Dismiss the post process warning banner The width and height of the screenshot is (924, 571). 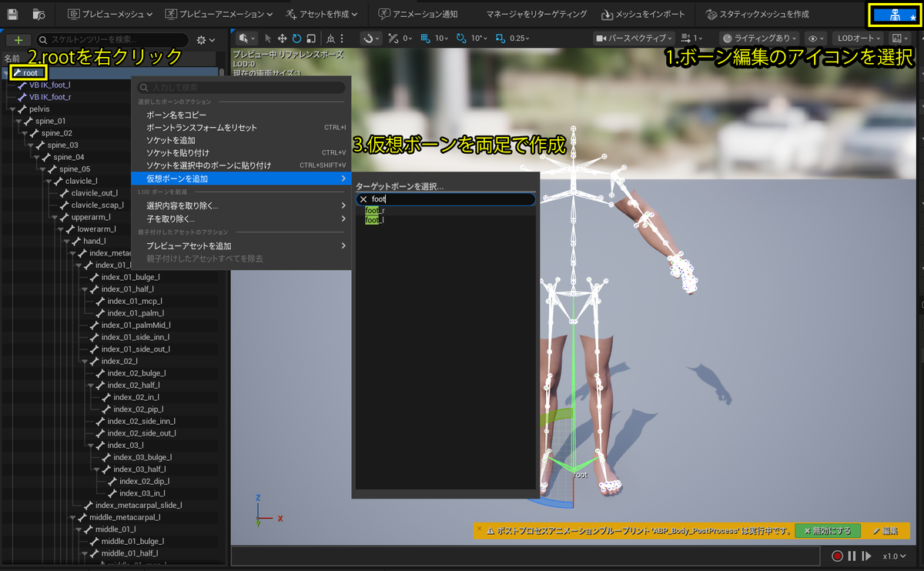point(480,528)
